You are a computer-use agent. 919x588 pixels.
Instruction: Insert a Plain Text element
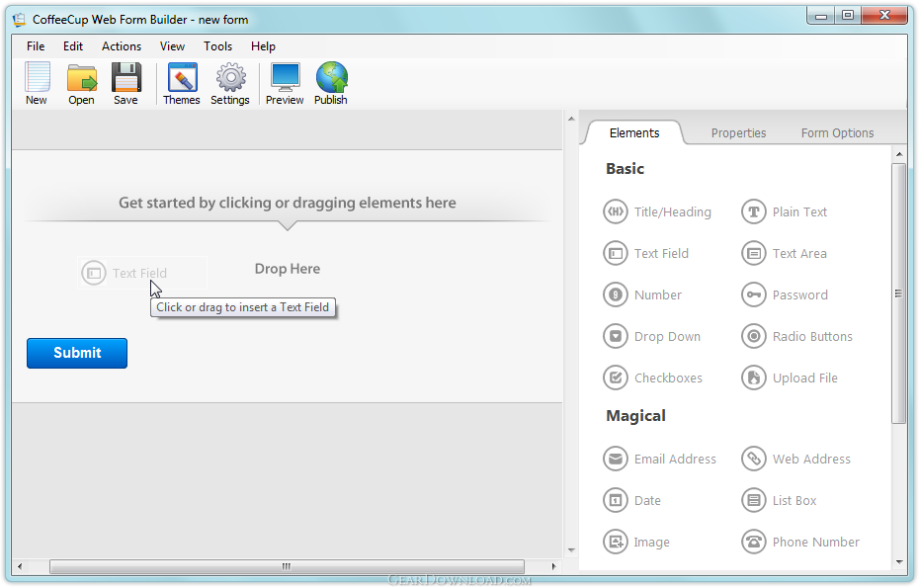[785, 211]
